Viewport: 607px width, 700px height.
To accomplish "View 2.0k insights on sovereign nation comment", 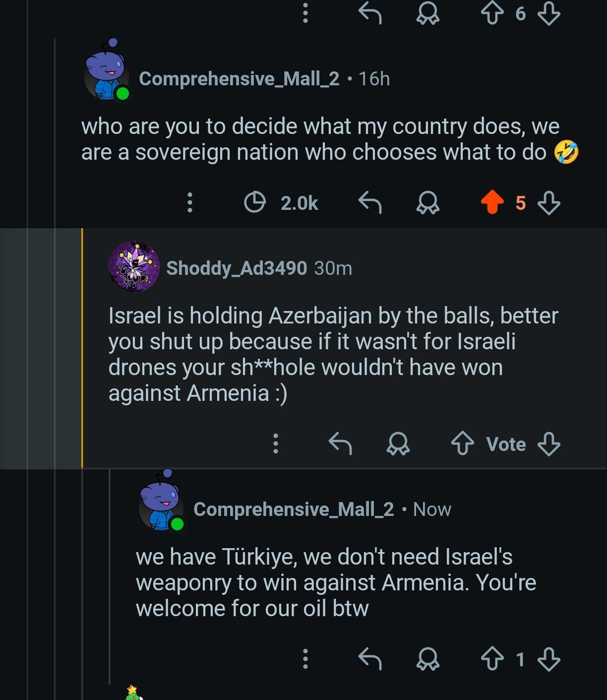I will 282,202.
